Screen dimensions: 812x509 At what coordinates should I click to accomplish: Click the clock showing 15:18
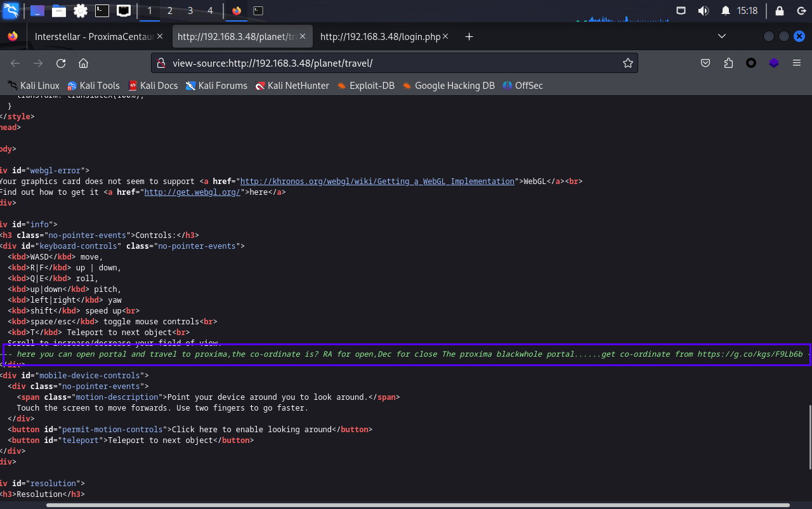(747, 11)
